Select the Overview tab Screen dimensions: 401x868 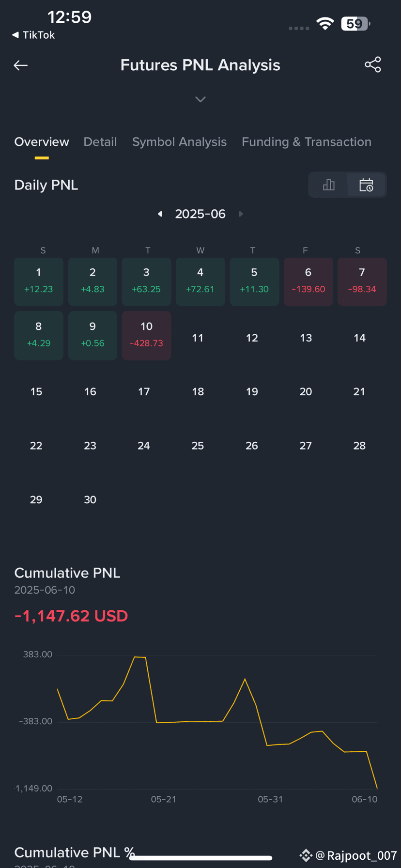coord(42,142)
